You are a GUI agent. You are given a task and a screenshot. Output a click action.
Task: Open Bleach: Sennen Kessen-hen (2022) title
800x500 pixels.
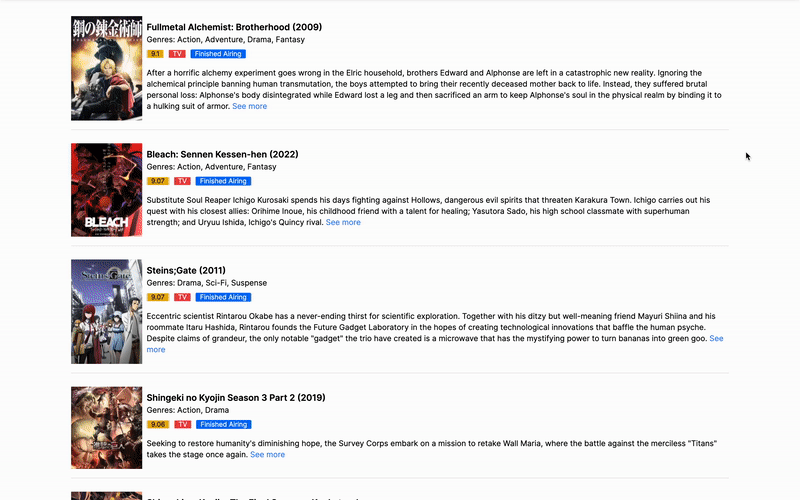[222, 154]
